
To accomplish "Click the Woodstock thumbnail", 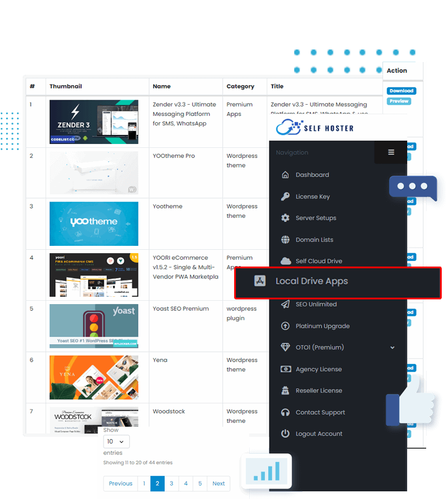I will click(94, 420).
